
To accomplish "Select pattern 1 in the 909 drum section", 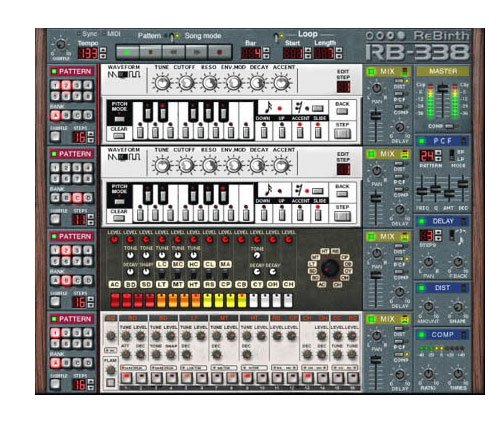I will (x=55, y=333).
